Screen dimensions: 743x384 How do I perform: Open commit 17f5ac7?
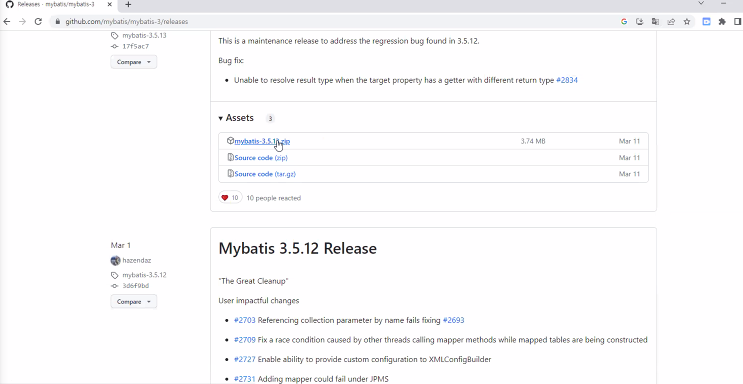(x=136, y=46)
